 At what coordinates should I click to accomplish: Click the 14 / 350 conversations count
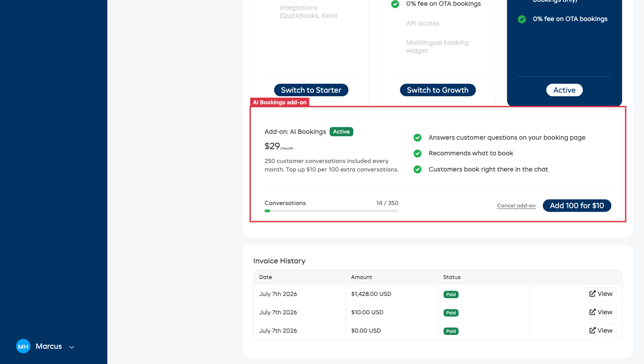coord(387,203)
